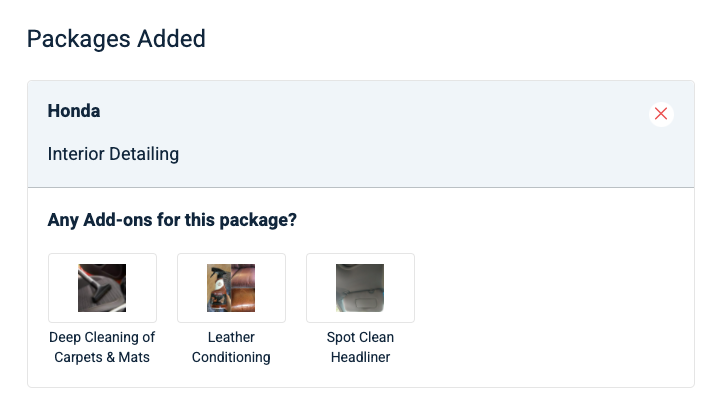The image size is (724, 410).
Task: Click the Leather Conditioning text label
Action: click(x=231, y=347)
